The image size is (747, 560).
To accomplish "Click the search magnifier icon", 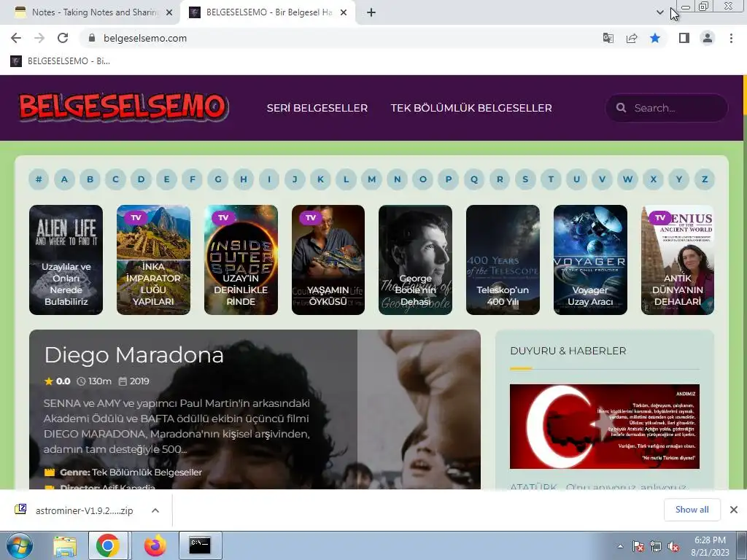I will pos(621,108).
